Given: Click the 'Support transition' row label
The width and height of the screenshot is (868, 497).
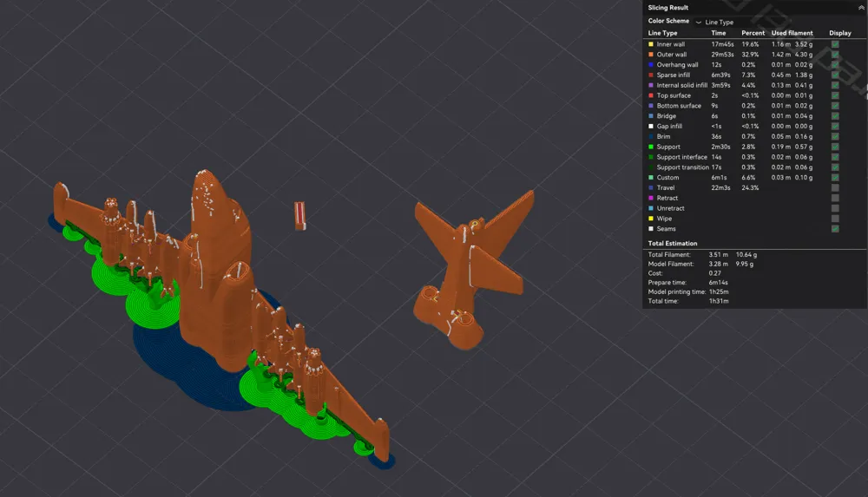Looking at the screenshot, I should (x=682, y=167).
